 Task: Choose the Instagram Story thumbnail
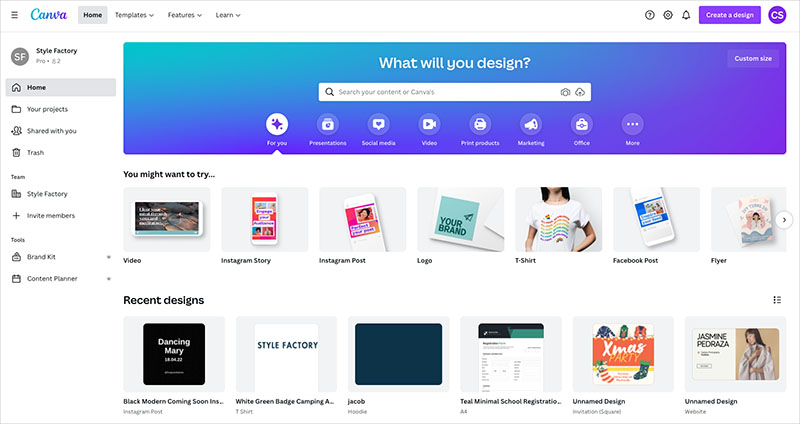tap(265, 219)
